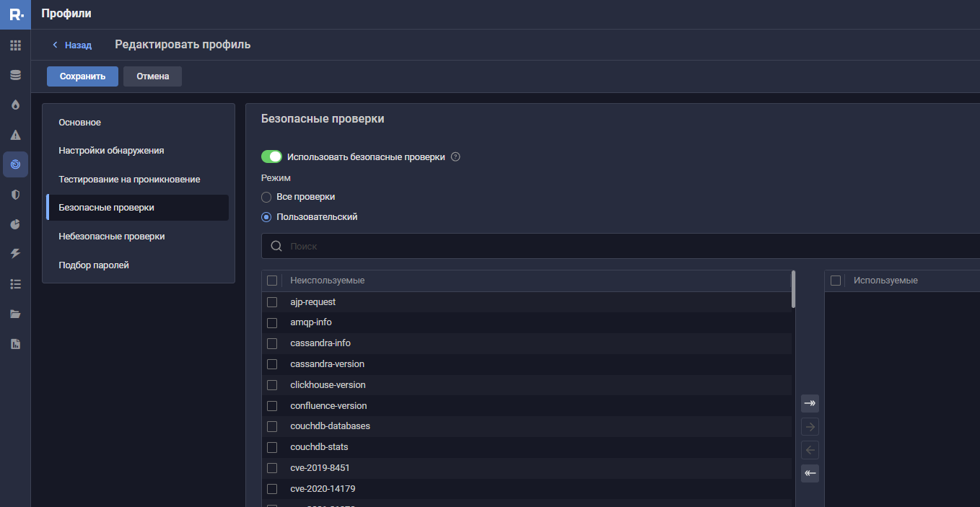Image resolution: width=980 pixels, height=507 pixels.
Task: Check the select-all 'Неиспользуемые' header checkbox
Action: click(272, 281)
